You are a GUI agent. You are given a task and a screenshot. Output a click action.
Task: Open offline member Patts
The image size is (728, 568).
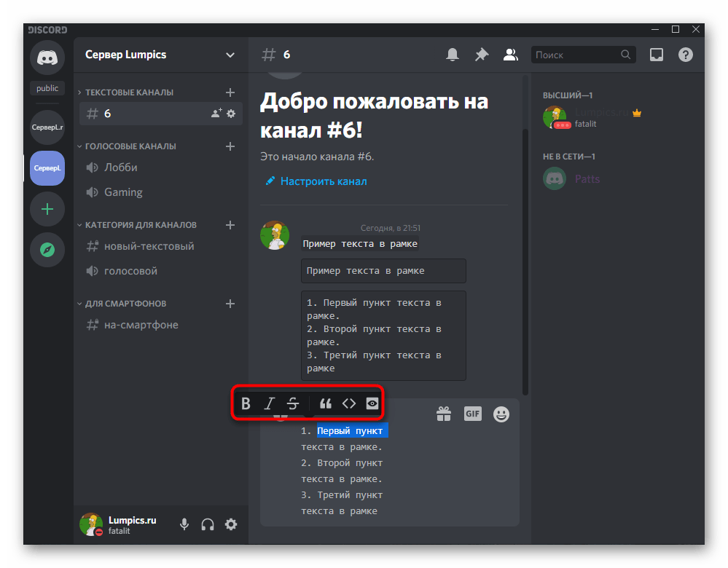click(617, 179)
